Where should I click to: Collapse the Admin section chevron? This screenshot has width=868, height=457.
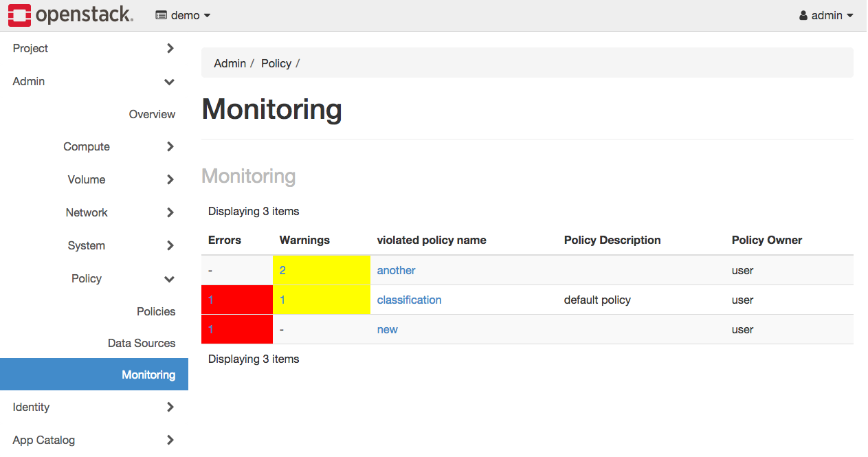(170, 82)
